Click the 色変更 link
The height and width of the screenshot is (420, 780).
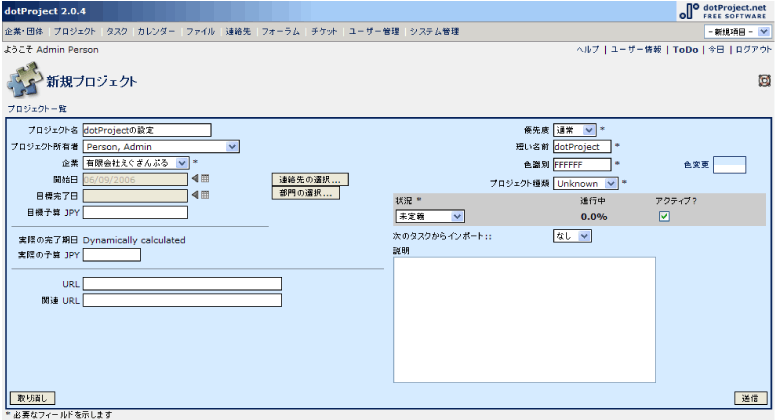(696, 165)
